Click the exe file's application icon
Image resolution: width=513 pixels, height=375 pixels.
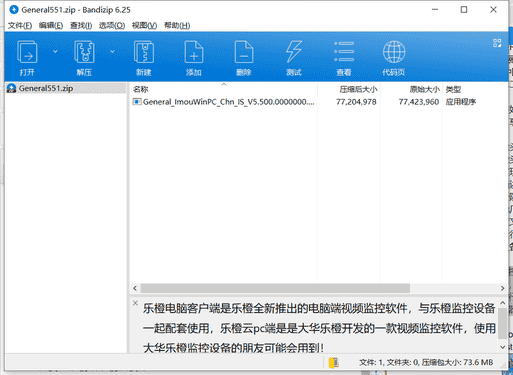coord(137,102)
